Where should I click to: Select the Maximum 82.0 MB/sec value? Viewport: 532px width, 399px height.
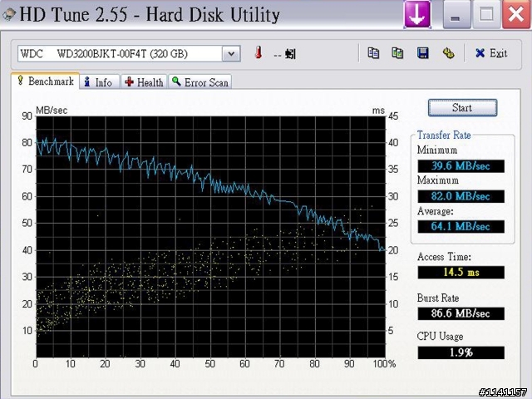[461, 196]
